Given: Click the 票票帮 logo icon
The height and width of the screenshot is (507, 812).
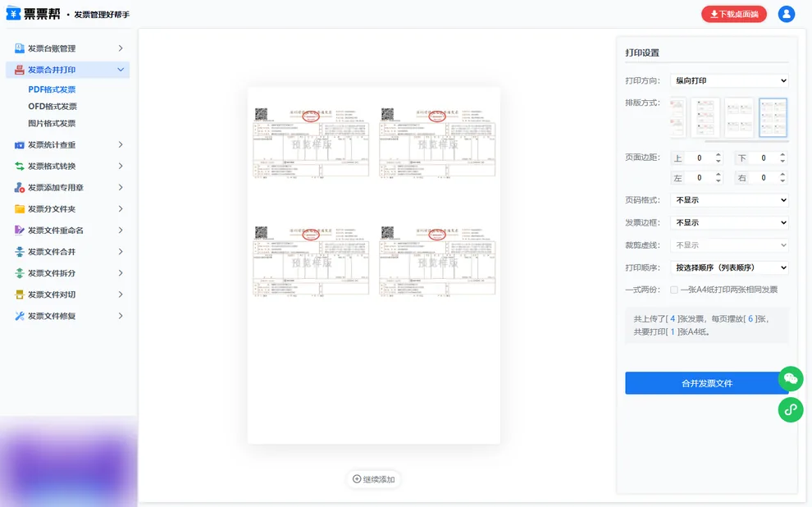Looking at the screenshot, I should pos(13,13).
